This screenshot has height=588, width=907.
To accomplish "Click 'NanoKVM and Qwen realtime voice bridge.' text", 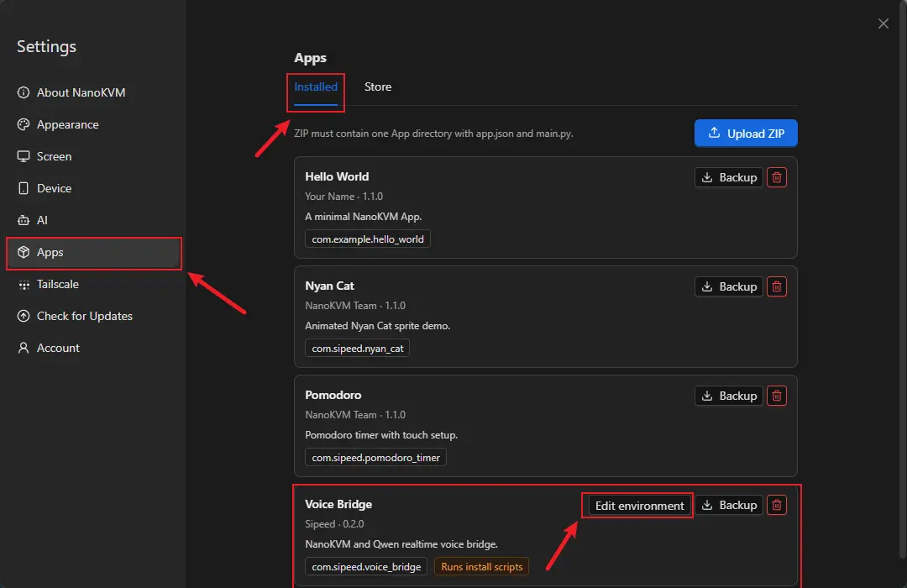I will pos(401,544).
